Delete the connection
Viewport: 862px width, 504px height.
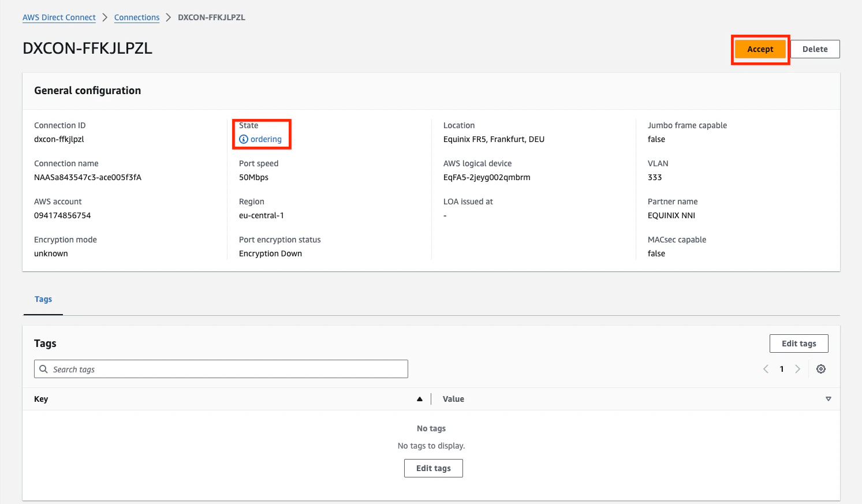815,49
